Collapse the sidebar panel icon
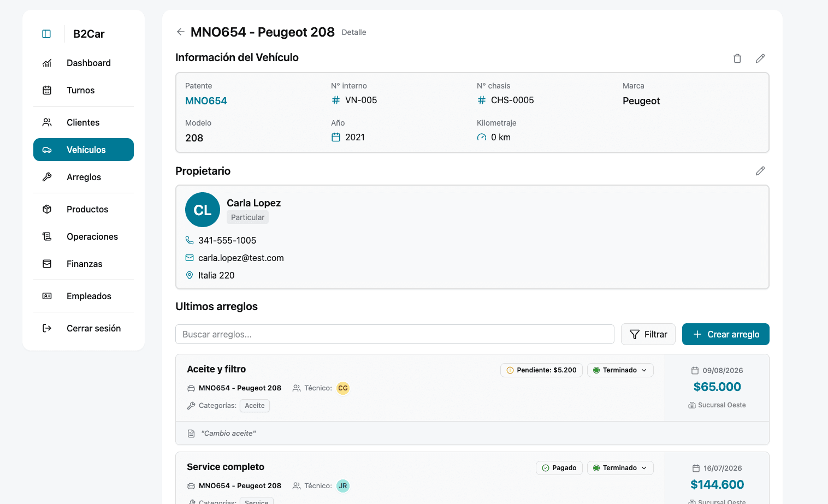The image size is (828, 504). [x=46, y=34]
